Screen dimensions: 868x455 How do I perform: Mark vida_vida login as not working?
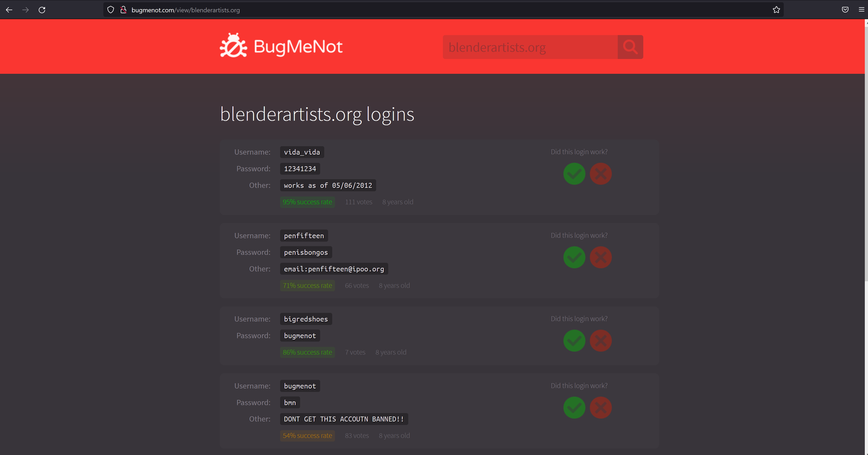click(601, 174)
